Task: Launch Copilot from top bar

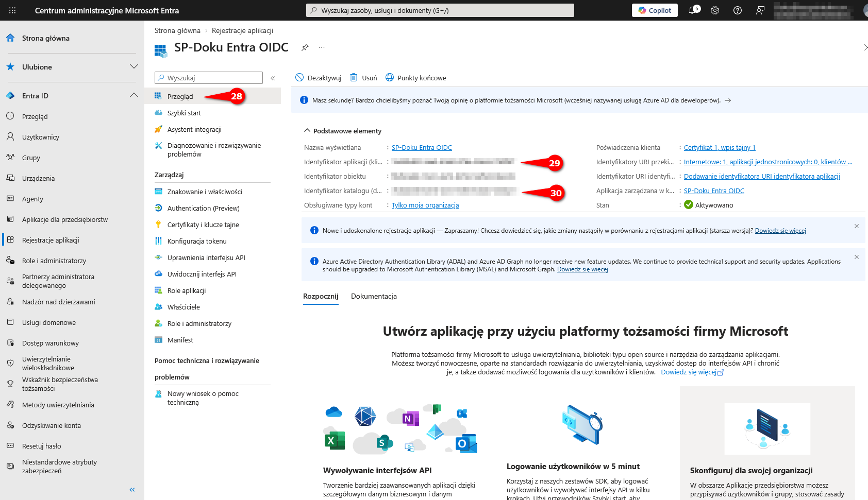Action: (655, 10)
